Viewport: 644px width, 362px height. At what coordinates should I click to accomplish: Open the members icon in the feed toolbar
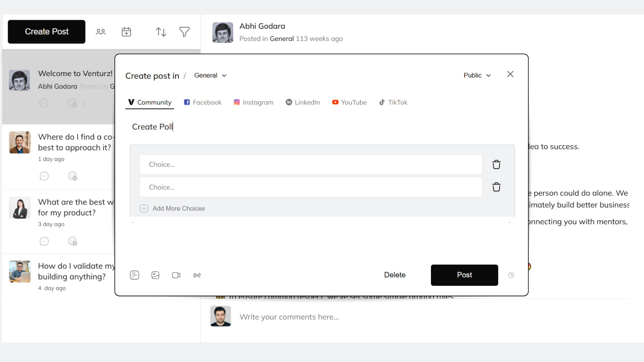coord(101,32)
